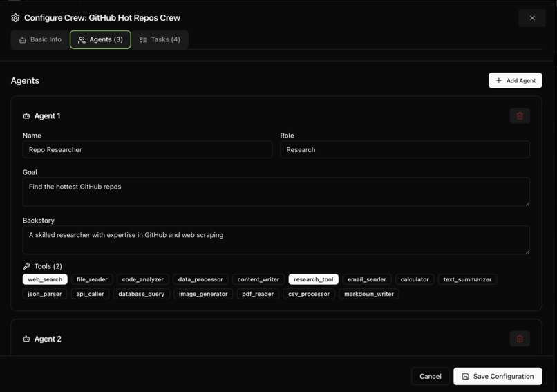Click the Goal label

(30, 172)
